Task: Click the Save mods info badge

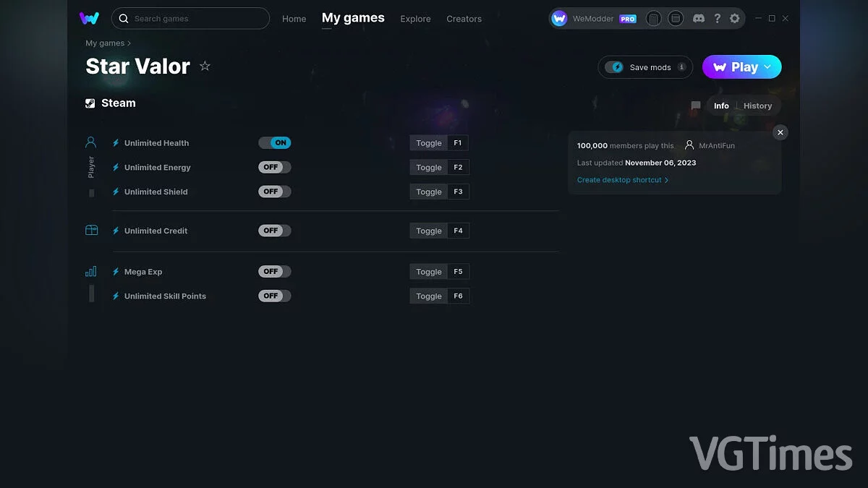Action: (x=681, y=67)
